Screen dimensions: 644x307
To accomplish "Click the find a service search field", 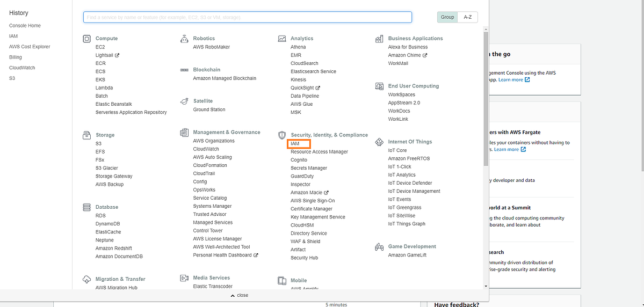I will click(247, 17).
